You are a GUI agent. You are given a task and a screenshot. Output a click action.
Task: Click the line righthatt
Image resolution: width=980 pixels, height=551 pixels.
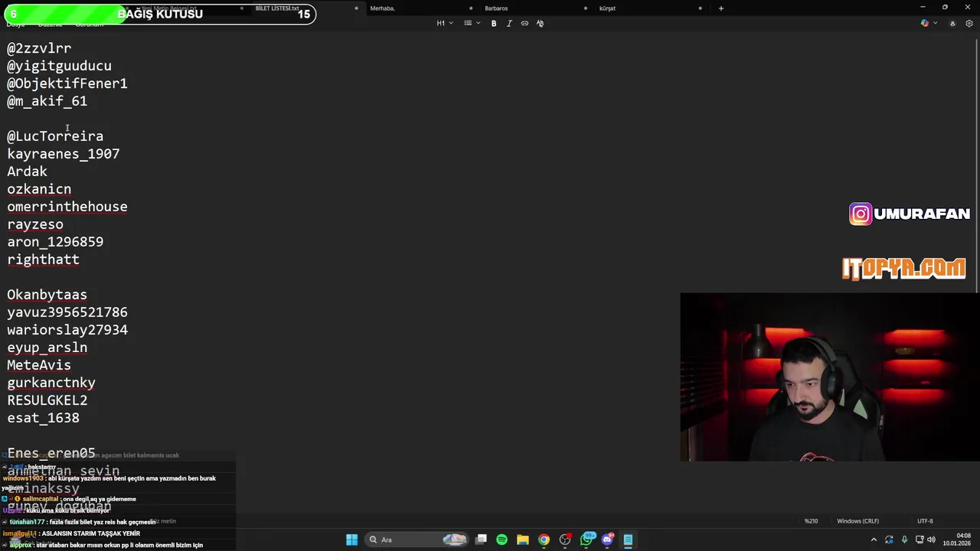[44, 259]
